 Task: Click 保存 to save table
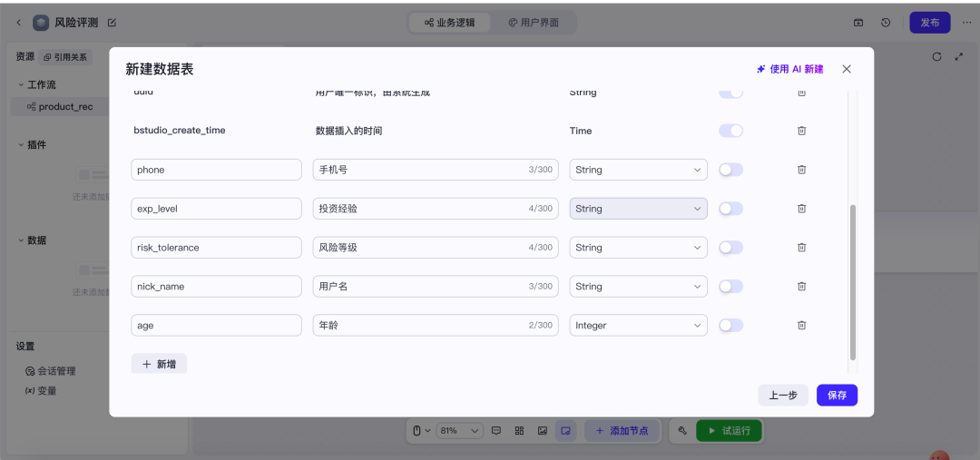[837, 395]
